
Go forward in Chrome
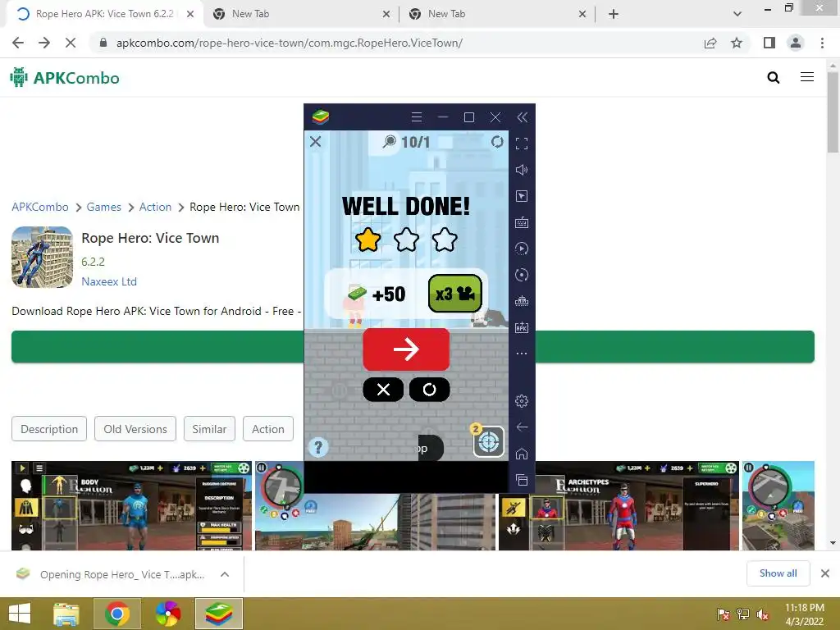(x=44, y=43)
